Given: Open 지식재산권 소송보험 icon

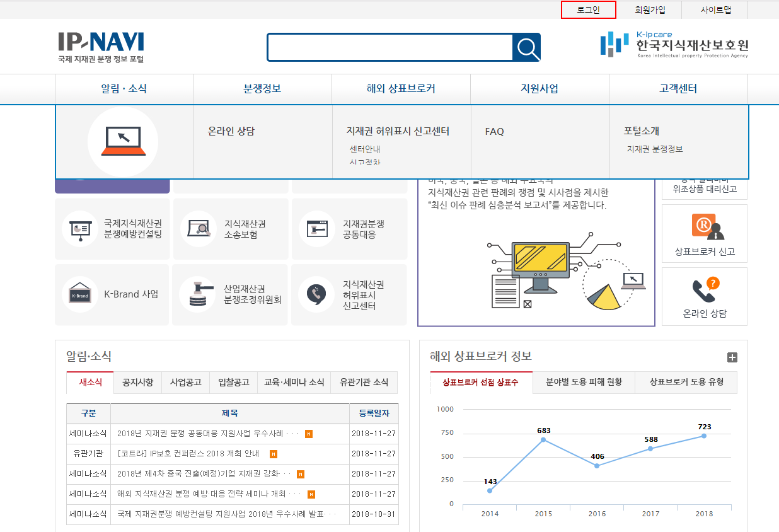Looking at the screenshot, I should 199,229.
